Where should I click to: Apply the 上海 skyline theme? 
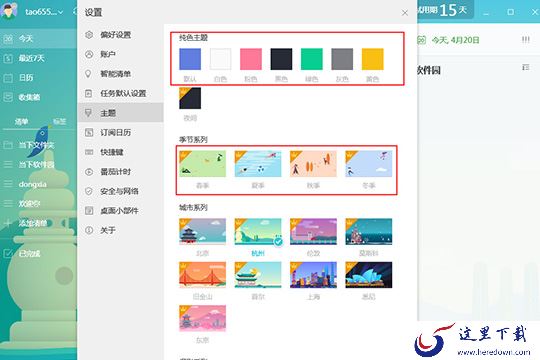313,275
